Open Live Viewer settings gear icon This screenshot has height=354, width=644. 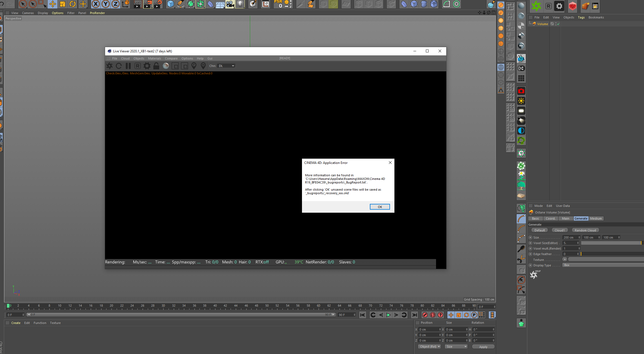(147, 66)
